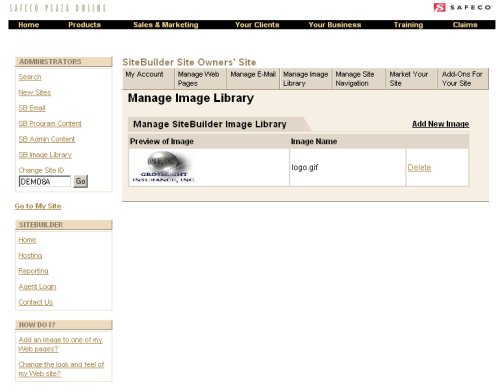Click the Go button

[x=81, y=181]
